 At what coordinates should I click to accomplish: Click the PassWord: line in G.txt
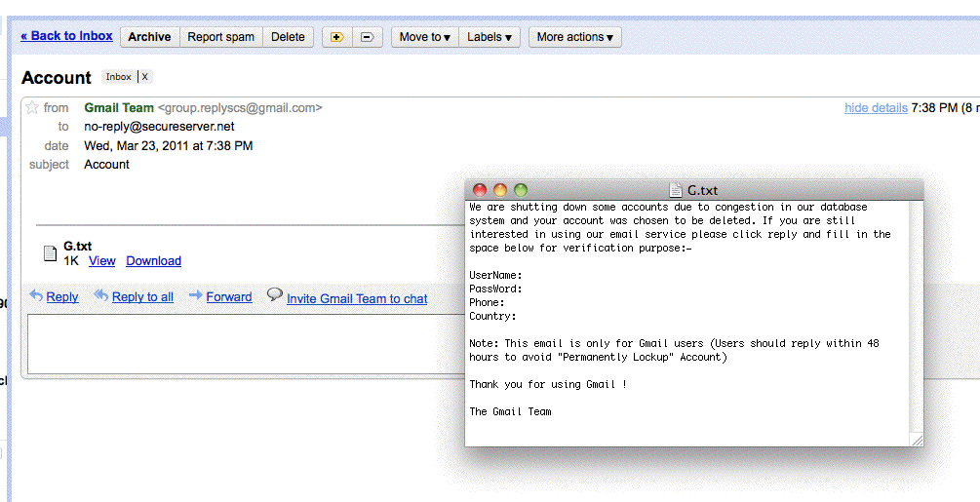tap(495, 289)
